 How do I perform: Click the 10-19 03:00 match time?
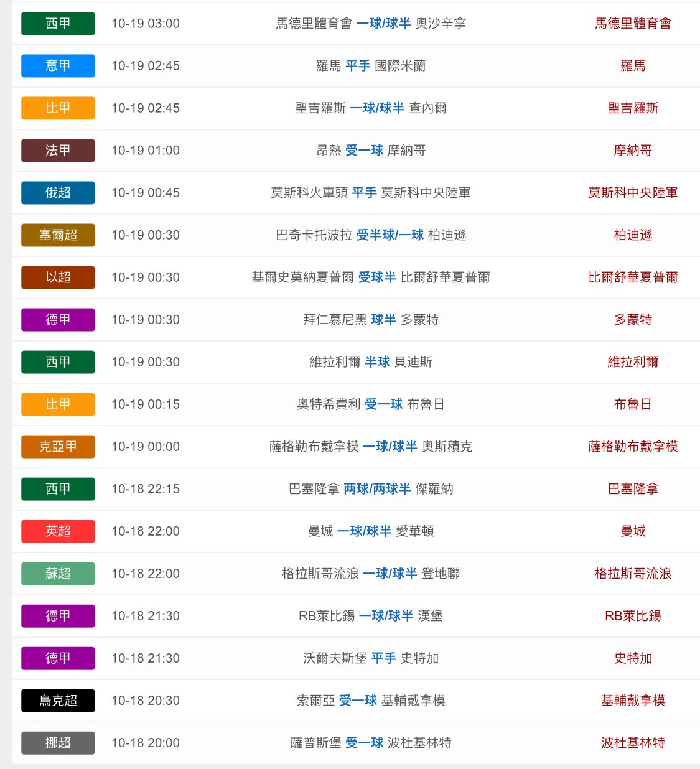point(146,24)
